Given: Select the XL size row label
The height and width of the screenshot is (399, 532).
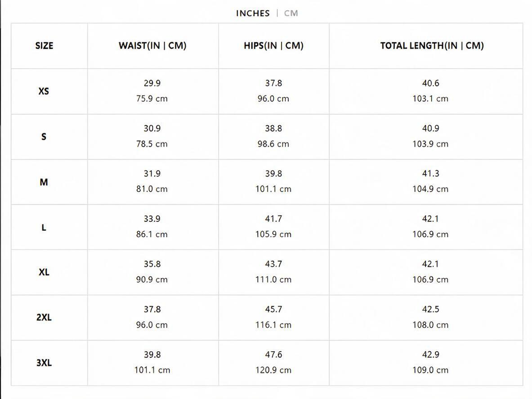Looking at the screenshot, I should [x=44, y=272].
